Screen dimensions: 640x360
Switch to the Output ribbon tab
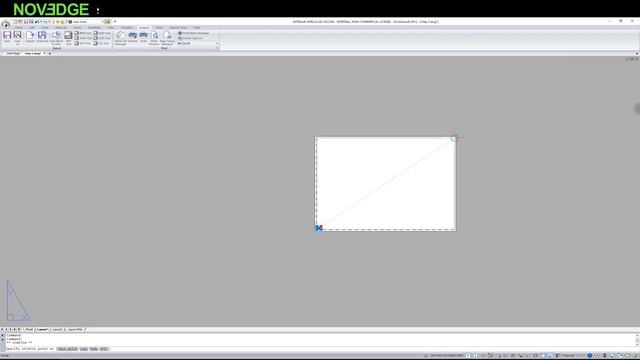pyautogui.click(x=144, y=28)
